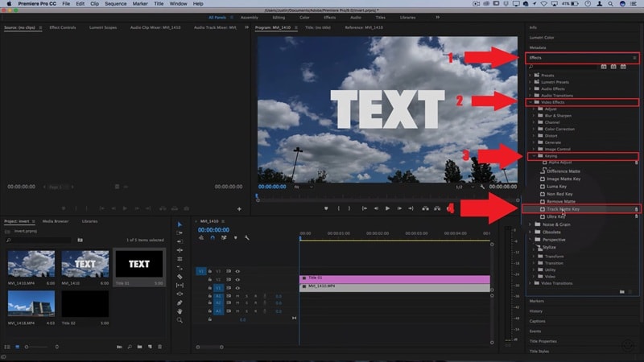
Task: Toggle lock on top video track
Action: click(x=210, y=271)
